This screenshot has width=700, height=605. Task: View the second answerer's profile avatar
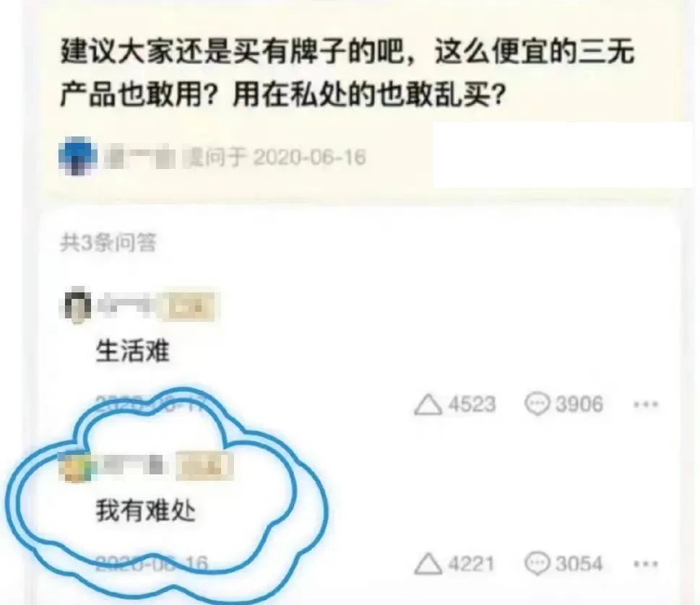[x=75, y=466]
